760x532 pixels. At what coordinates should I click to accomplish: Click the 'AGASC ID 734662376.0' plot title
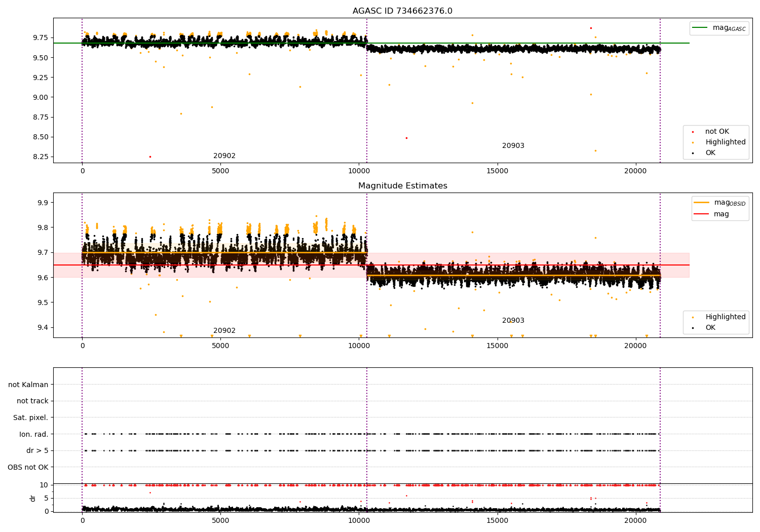pyautogui.click(x=402, y=11)
